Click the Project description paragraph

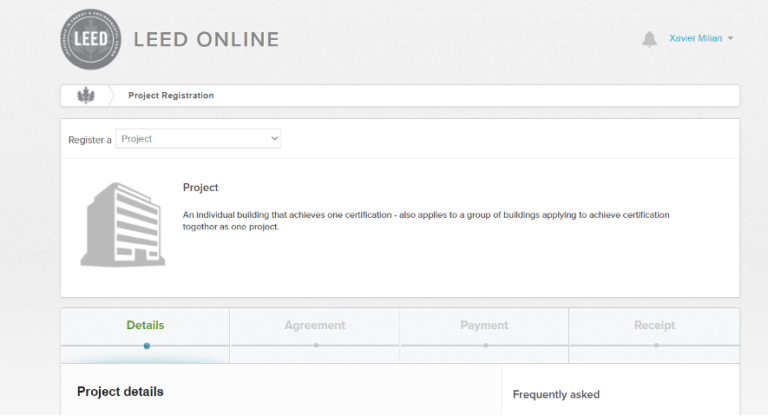[425, 221]
